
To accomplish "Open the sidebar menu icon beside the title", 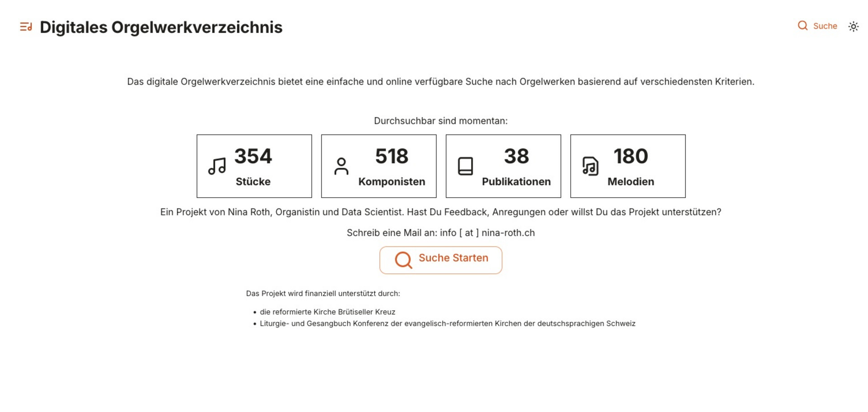I will 26,27.
